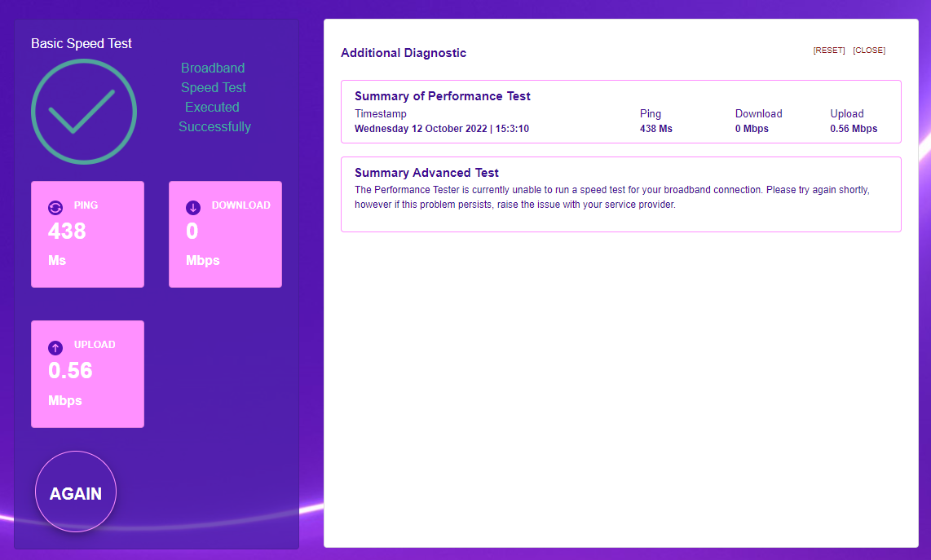The image size is (931, 560).
Task: Click the circular Ping status icon
Action: [54, 207]
